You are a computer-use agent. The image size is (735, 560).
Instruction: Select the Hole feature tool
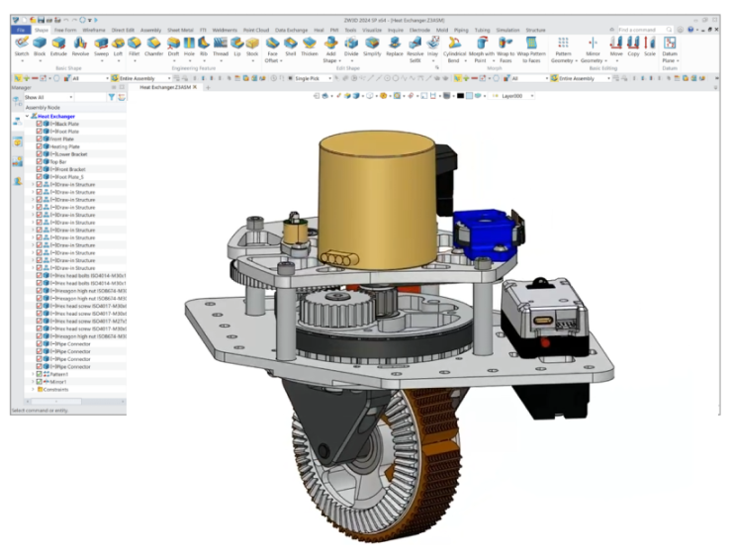coord(189,47)
